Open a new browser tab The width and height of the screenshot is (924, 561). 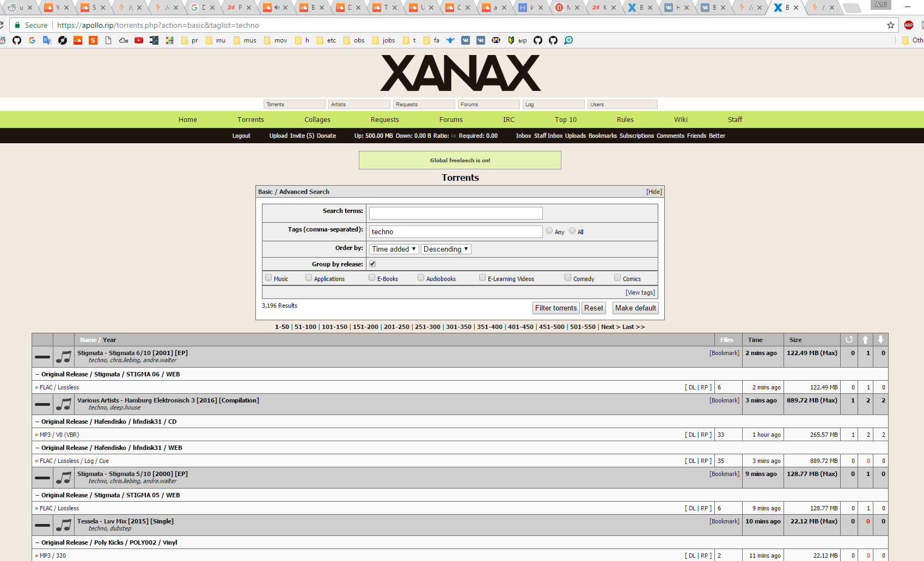852,8
